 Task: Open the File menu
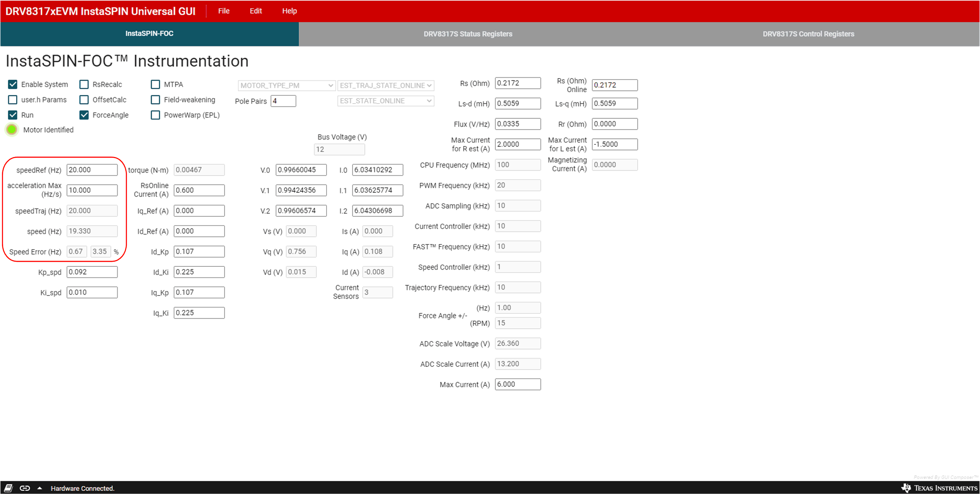[224, 11]
